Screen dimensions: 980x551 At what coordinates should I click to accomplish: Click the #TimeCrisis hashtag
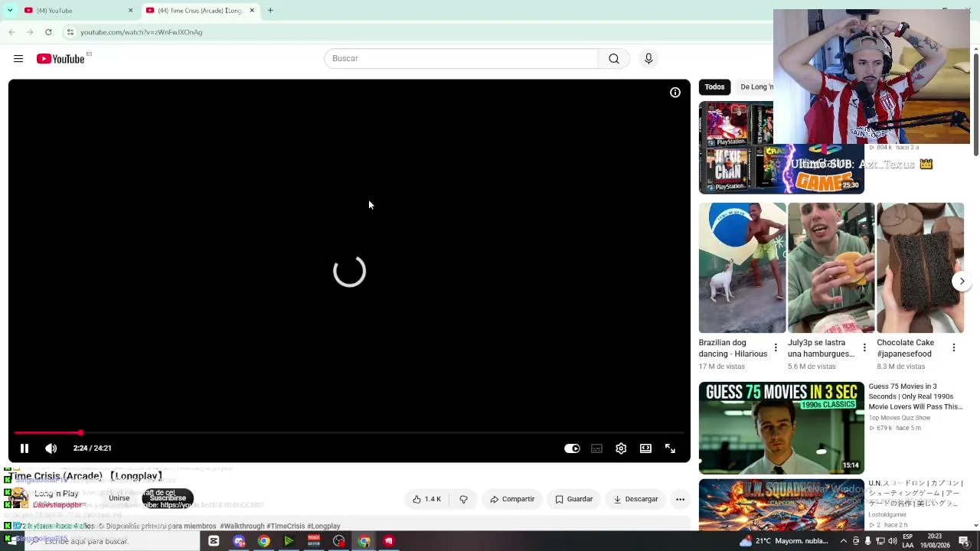286,527
